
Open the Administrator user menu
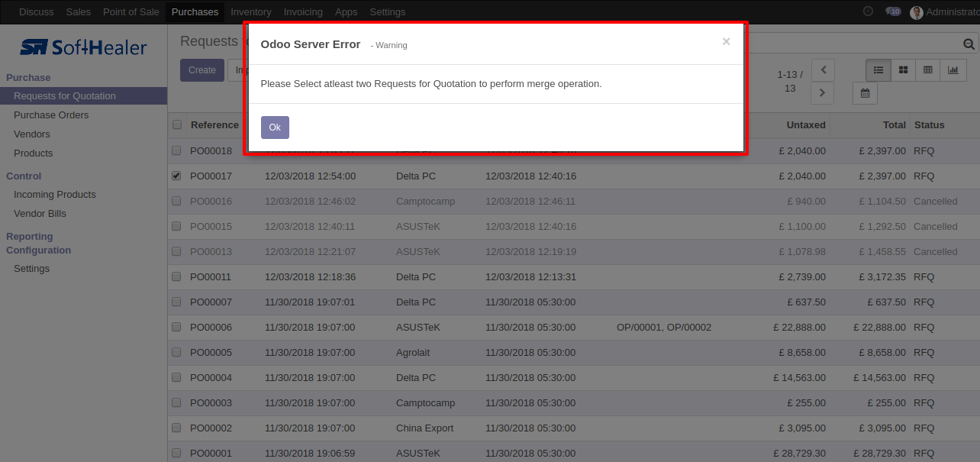click(945, 11)
